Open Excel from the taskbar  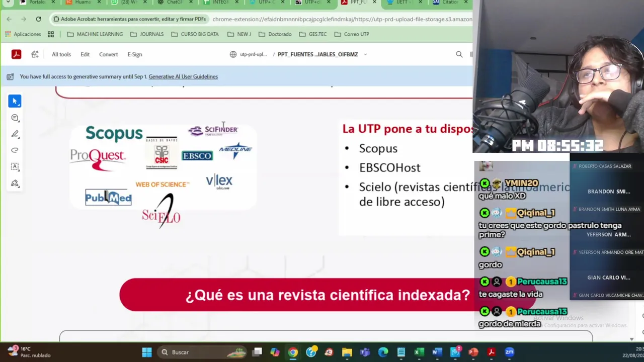(419, 352)
